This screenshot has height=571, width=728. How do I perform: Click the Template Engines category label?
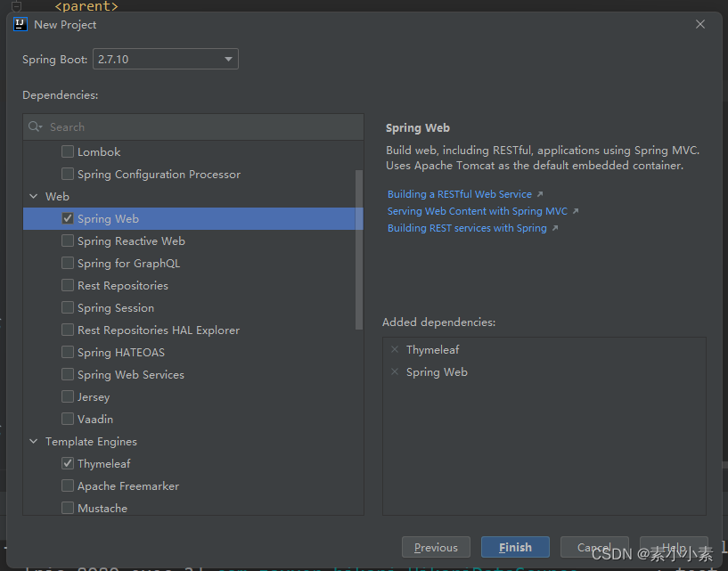91,442
